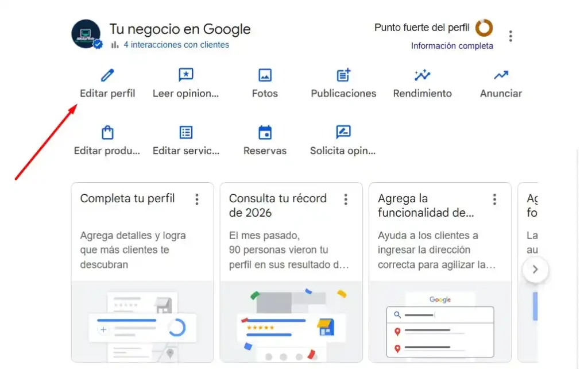Click the Reservas label
The width and height of the screenshot is (588, 369).
tap(265, 151)
